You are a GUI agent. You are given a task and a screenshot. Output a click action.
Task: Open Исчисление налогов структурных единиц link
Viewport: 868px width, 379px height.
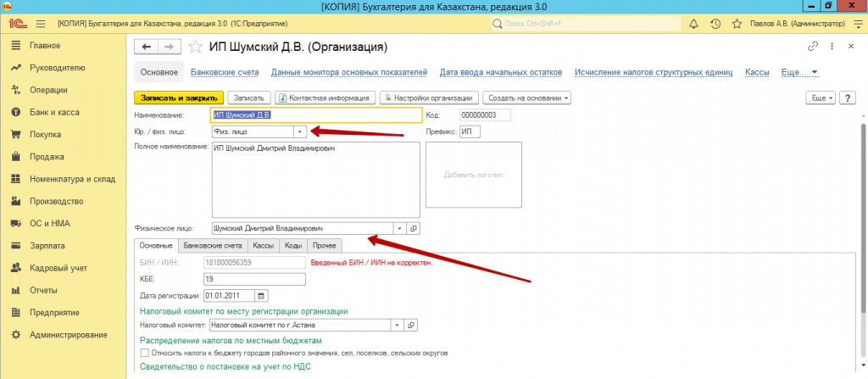click(654, 72)
